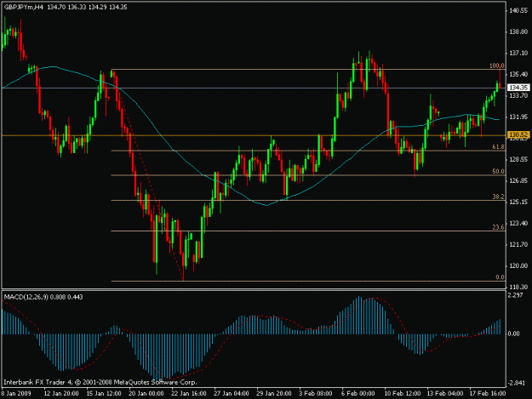Click the Interbank FX Trader 4 copyright text
Image resolution: width=532 pixels, height=399 pixels.
(100, 382)
